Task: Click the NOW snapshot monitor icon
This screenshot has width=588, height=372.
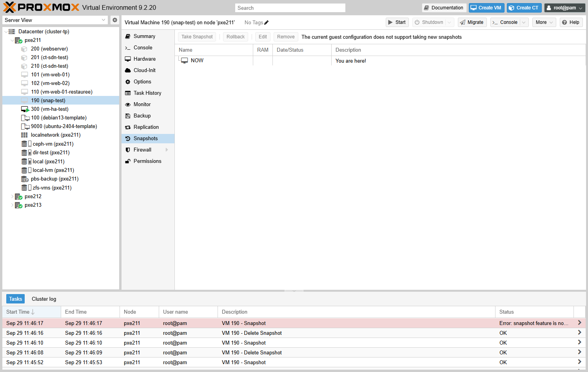Action: pyautogui.click(x=185, y=61)
